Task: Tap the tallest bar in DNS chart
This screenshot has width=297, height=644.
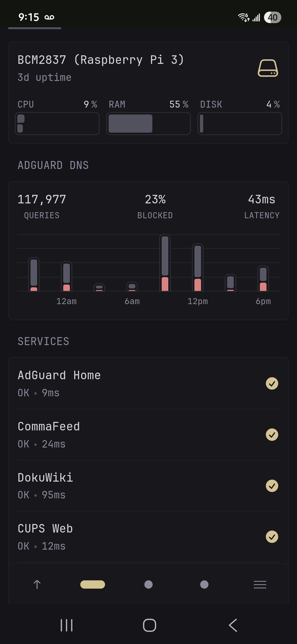Action: (x=165, y=263)
